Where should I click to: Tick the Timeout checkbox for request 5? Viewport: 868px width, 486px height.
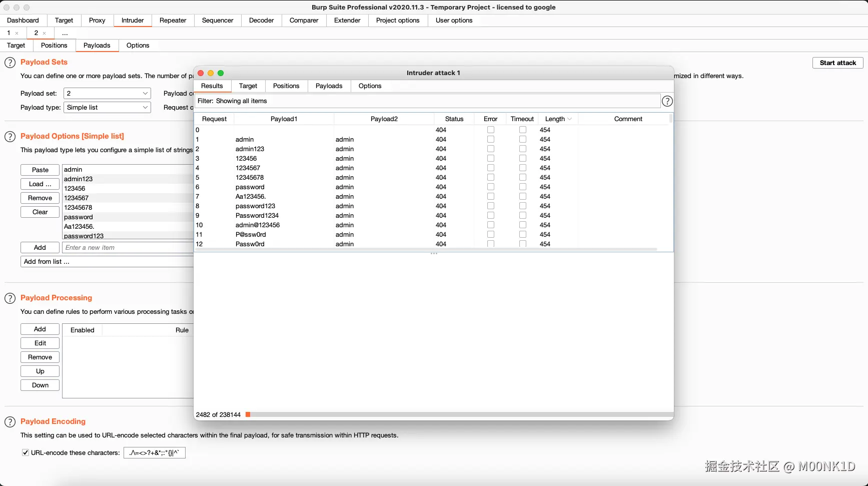[523, 177]
